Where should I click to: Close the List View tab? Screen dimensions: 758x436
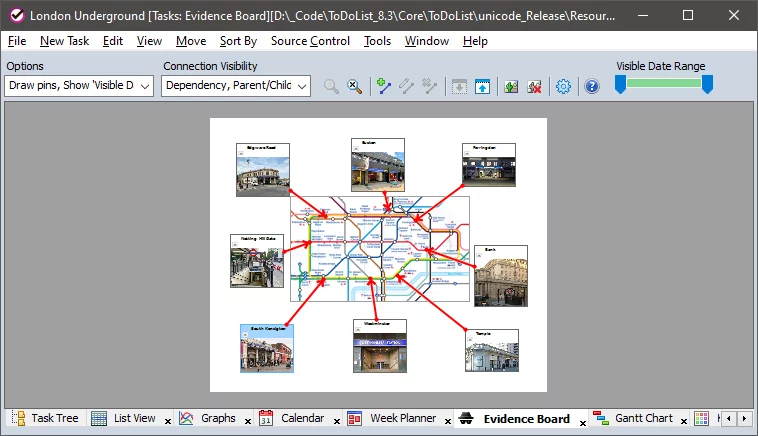(x=167, y=420)
